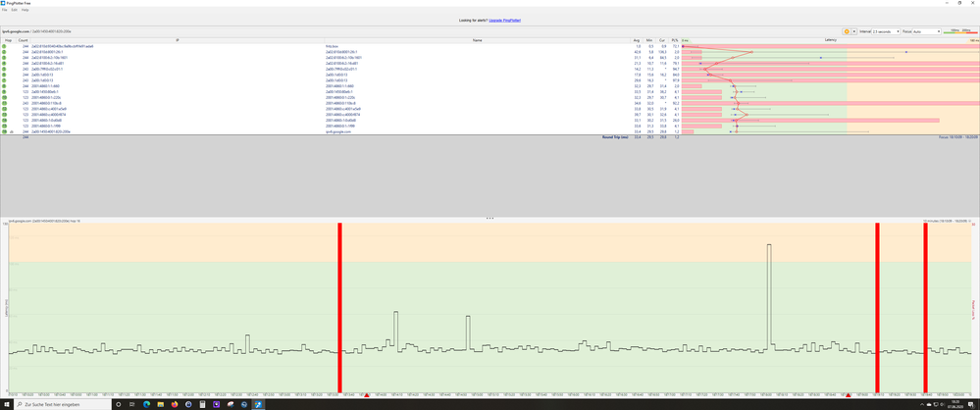
Task: Open File Explorer from taskbar
Action: (160, 404)
